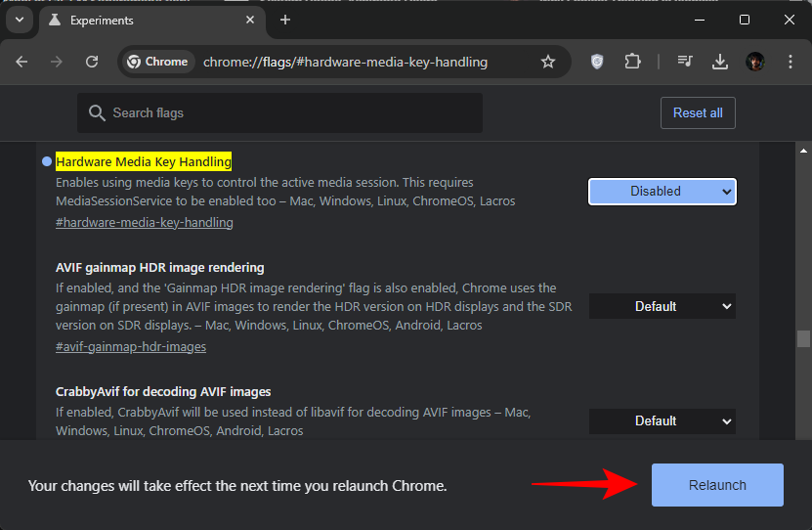Screen dimensions: 812x530
Task: Open the Downloads icon
Action: click(720, 62)
